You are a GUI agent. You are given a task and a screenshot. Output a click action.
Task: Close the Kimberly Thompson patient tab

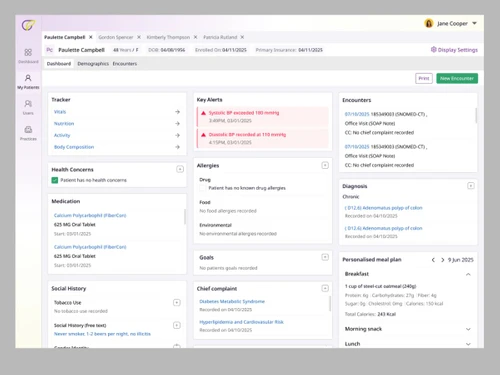point(195,37)
